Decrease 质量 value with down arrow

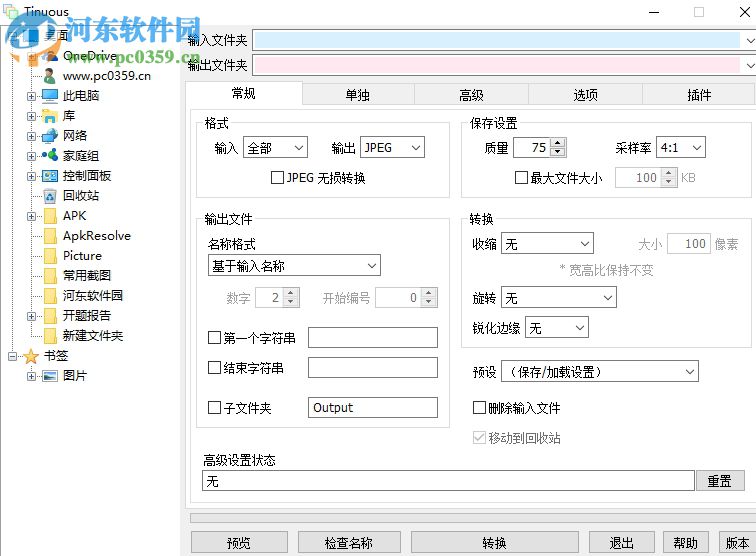click(x=558, y=152)
